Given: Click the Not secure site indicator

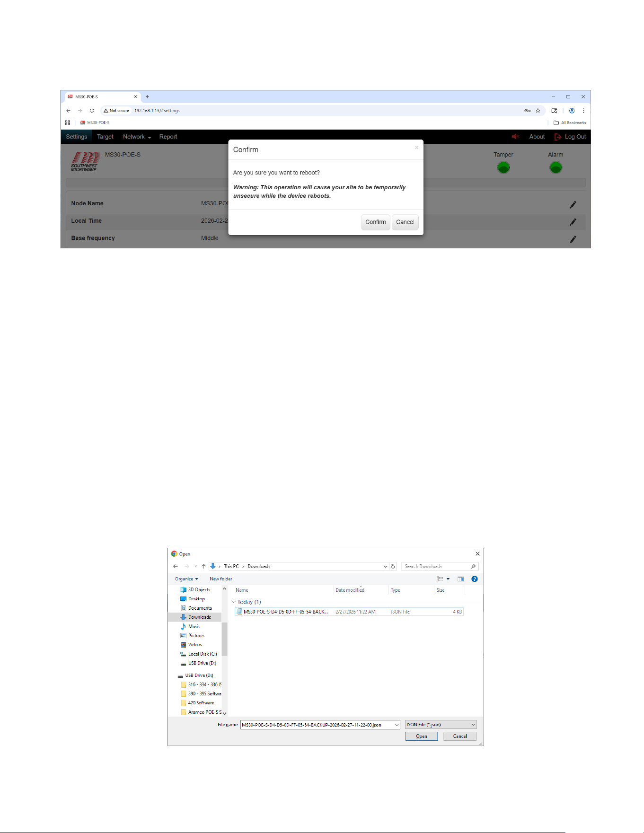Looking at the screenshot, I should [x=116, y=111].
